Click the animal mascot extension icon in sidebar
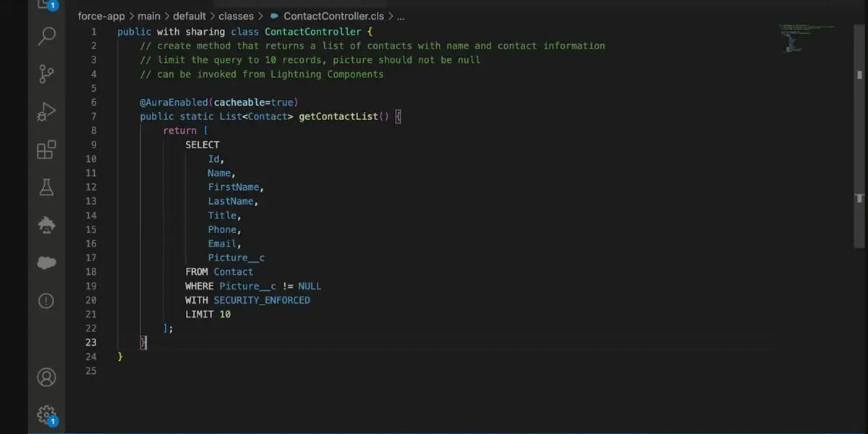Image resolution: width=868 pixels, height=434 pixels. pos(46,225)
